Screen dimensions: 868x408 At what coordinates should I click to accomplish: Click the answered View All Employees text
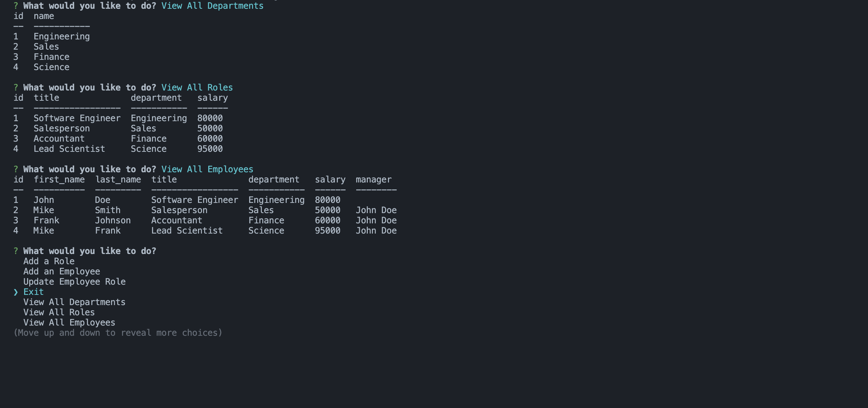(207, 169)
